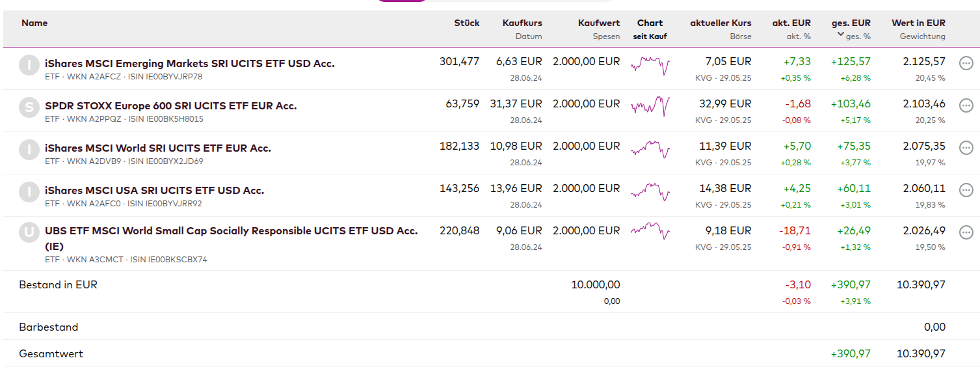Sort by the aktueller Kurs column header
This screenshot has width=980, height=371.
(721, 23)
